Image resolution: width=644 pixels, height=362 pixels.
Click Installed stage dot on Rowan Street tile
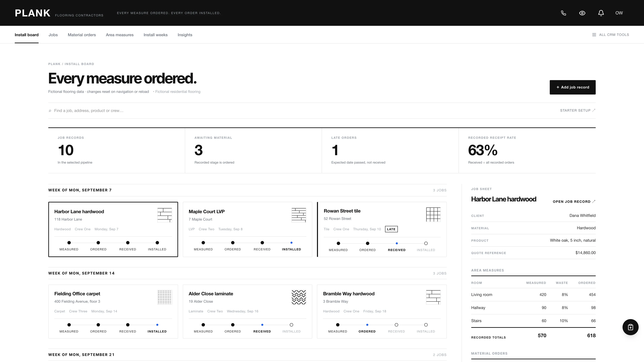(426, 243)
